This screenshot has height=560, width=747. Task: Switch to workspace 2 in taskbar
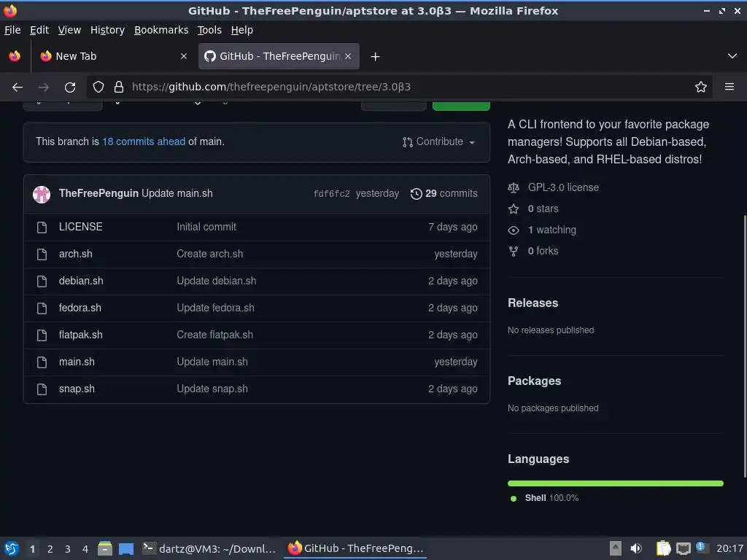[50, 549]
